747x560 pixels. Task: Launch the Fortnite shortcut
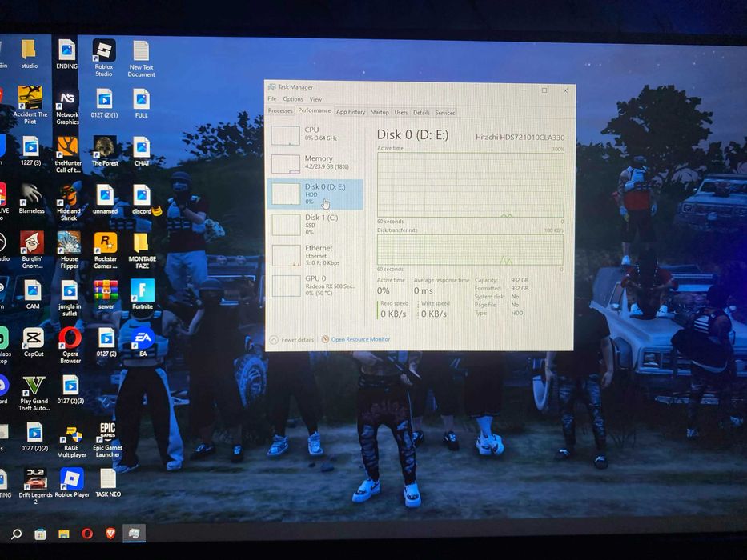pos(143,294)
